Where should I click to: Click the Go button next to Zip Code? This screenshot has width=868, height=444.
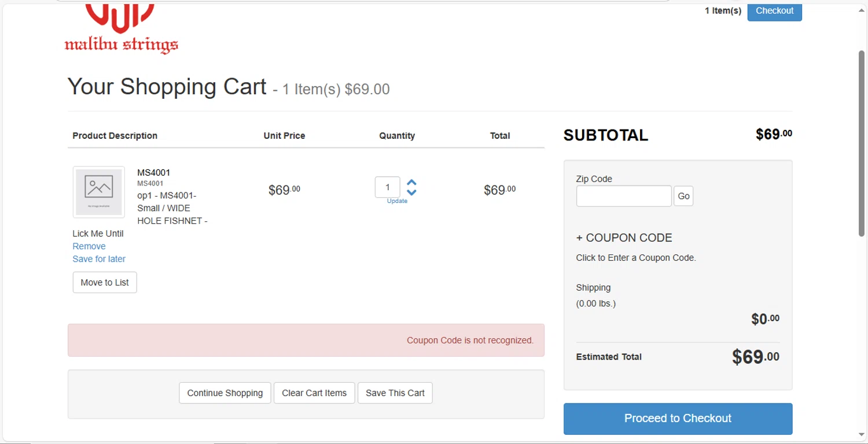[683, 196]
